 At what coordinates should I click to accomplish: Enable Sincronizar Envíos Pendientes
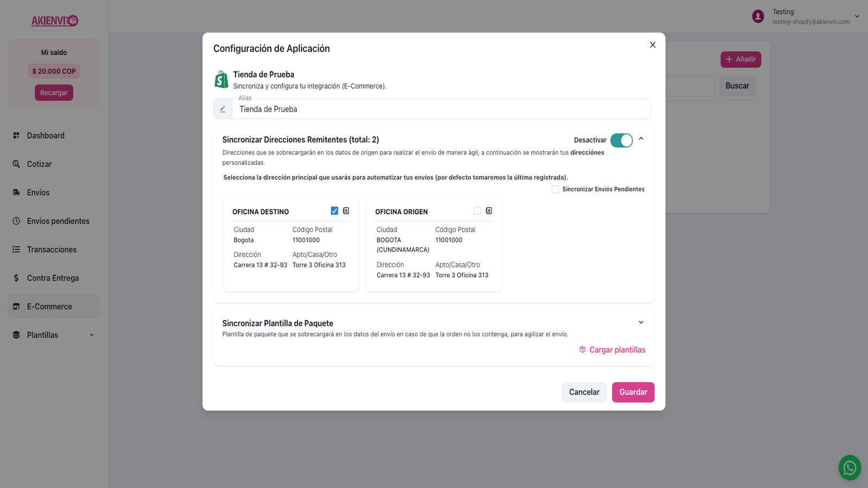click(555, 189)
